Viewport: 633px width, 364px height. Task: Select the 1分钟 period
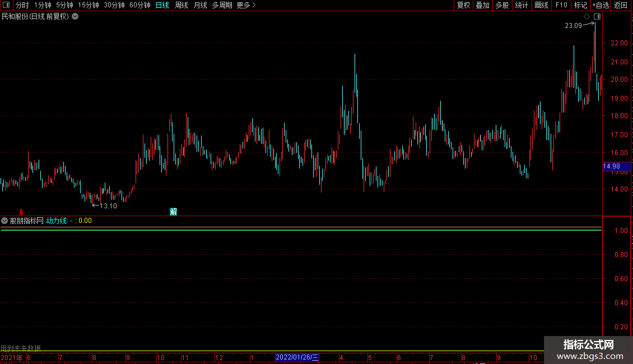click(43, 5)
